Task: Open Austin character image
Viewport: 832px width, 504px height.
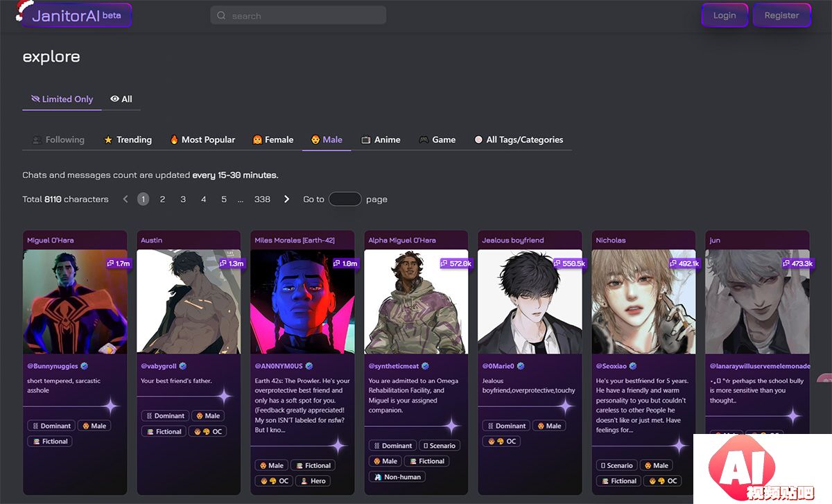Action: tap(189, 302)
